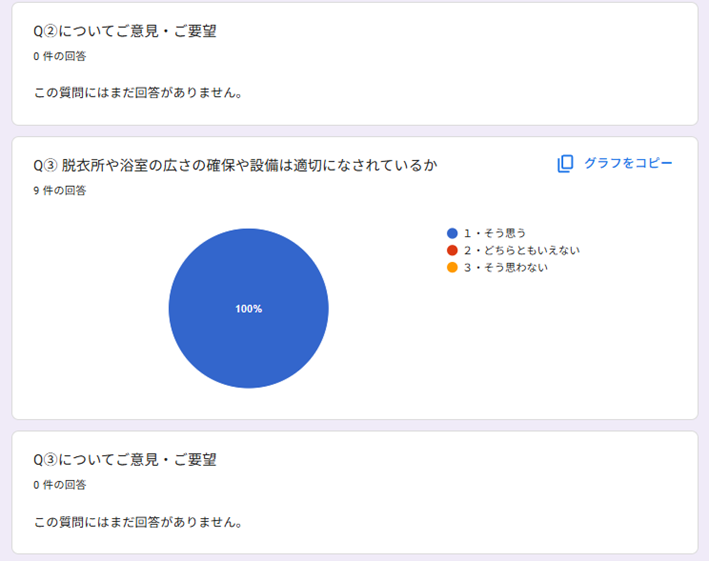Viewport: 709px width, 561px height.
Task: Click the orange legend dot for そう思わない
Action: click(452, 267)
